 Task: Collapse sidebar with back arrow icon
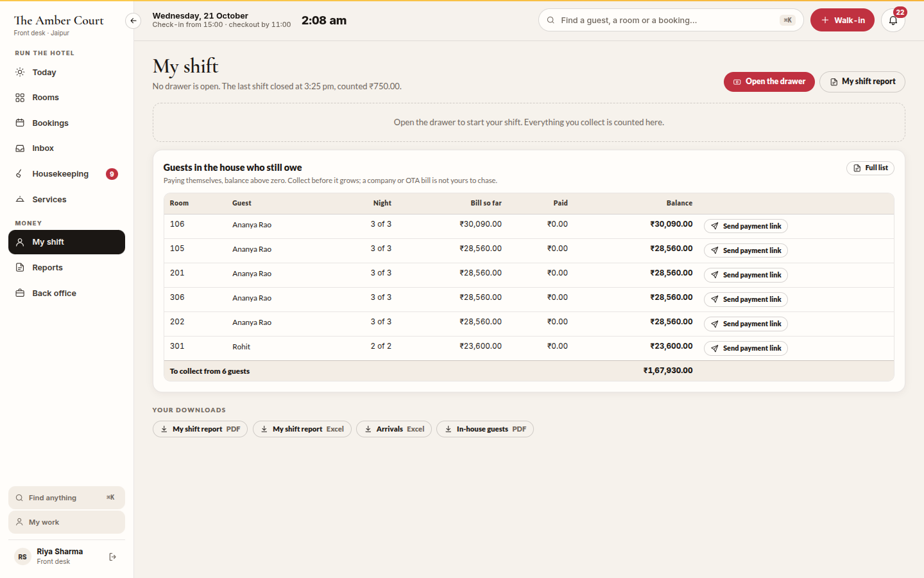point(133,21)
